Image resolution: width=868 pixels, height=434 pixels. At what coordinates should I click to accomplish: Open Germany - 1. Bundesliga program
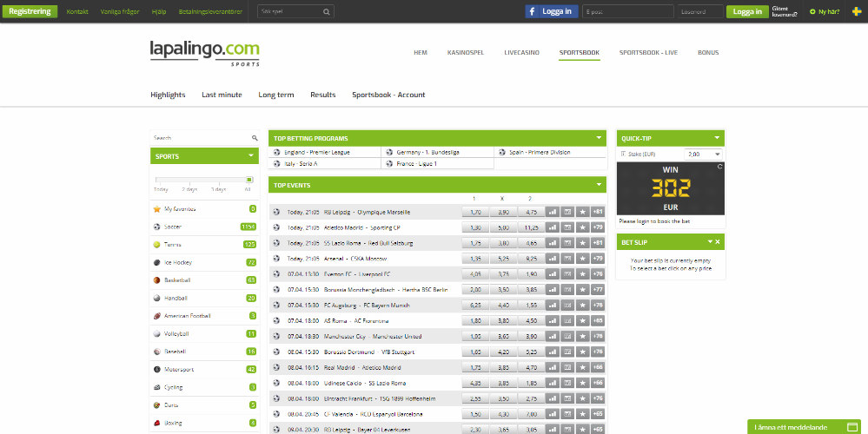click(x=427, y=152)
